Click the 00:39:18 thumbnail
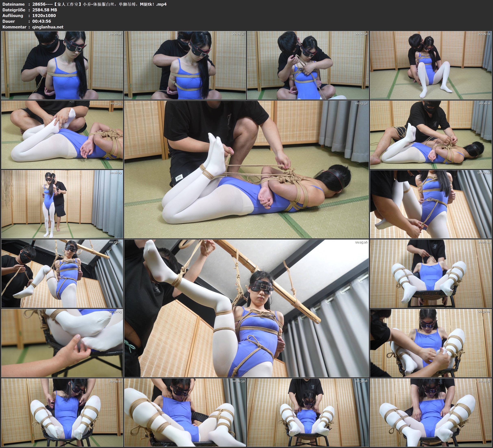Viewport: 493px width, 448px height. tap(308, 412)
